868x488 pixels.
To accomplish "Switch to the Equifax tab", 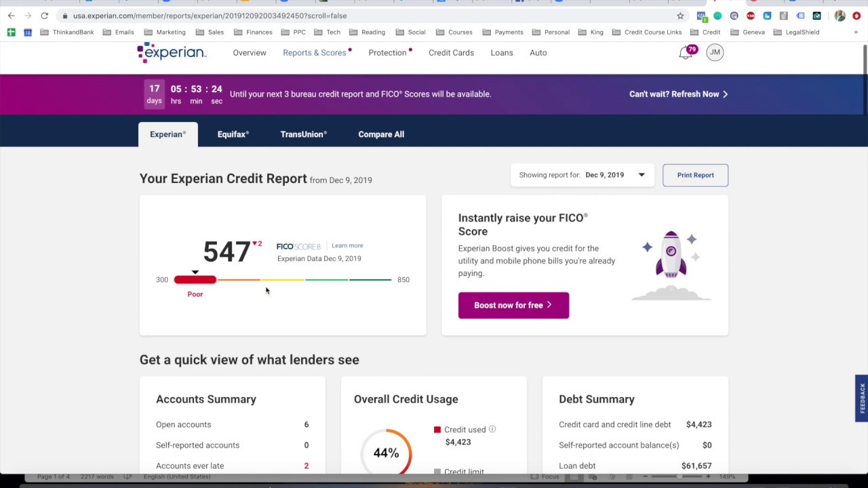I will [x=233, y=134].
